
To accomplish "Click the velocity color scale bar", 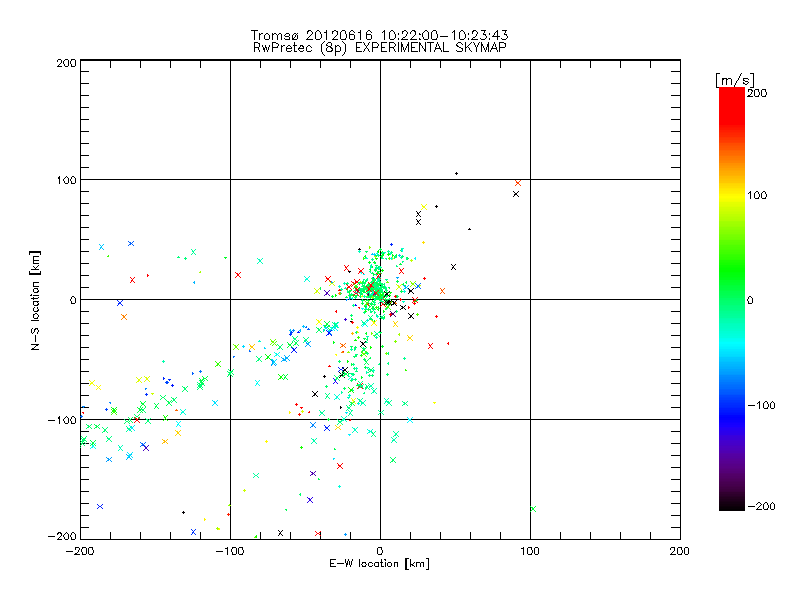I will [732, 299].
